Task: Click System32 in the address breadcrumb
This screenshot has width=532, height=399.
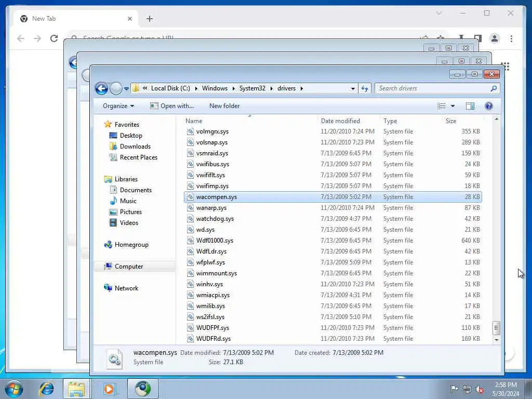Action: click(x=252, y=88)
